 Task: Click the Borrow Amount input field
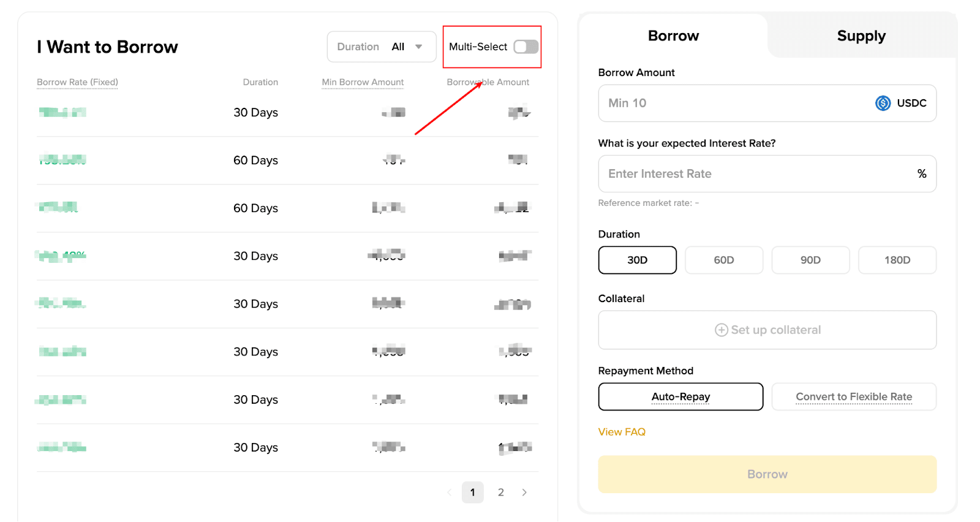tap(735, 103)
